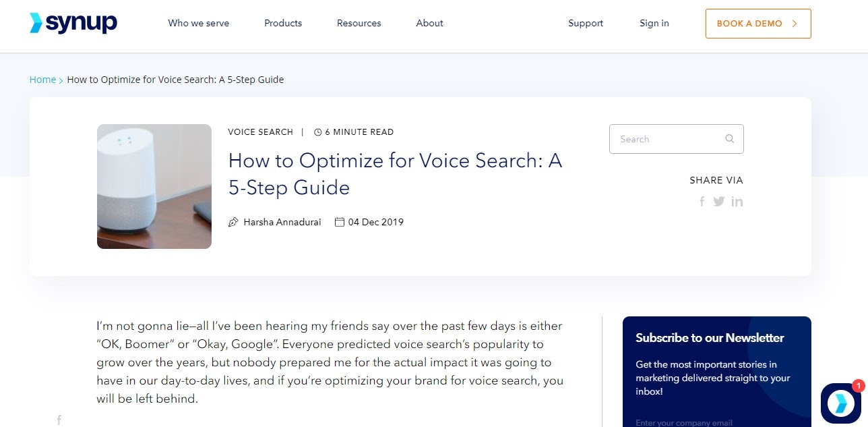This screenshot has width=868, height=427.
Task: Click the Synup logo
Action: pos(73,22)
